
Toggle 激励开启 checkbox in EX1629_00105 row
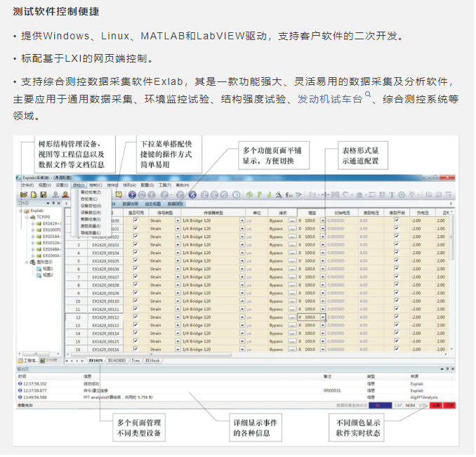click(397, 260)
